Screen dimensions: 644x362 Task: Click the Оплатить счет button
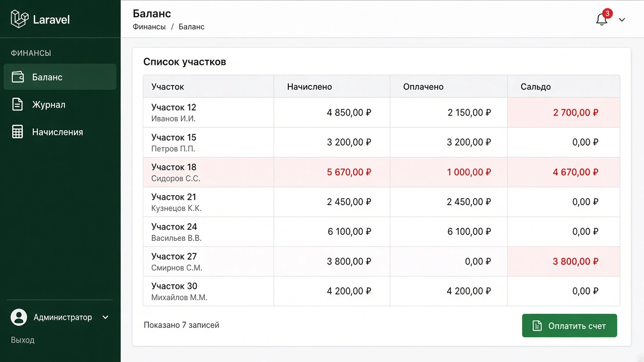[x=570, y=326]
